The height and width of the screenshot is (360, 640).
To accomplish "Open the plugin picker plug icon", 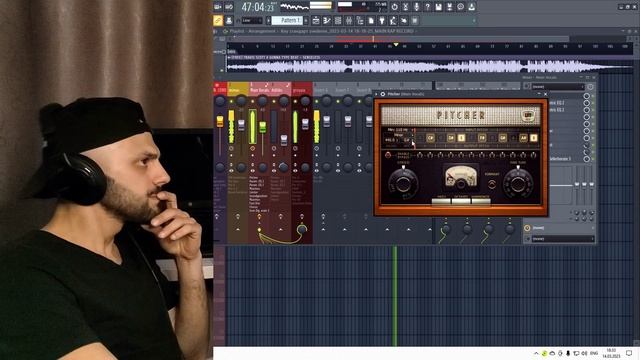I will point(382,20).
